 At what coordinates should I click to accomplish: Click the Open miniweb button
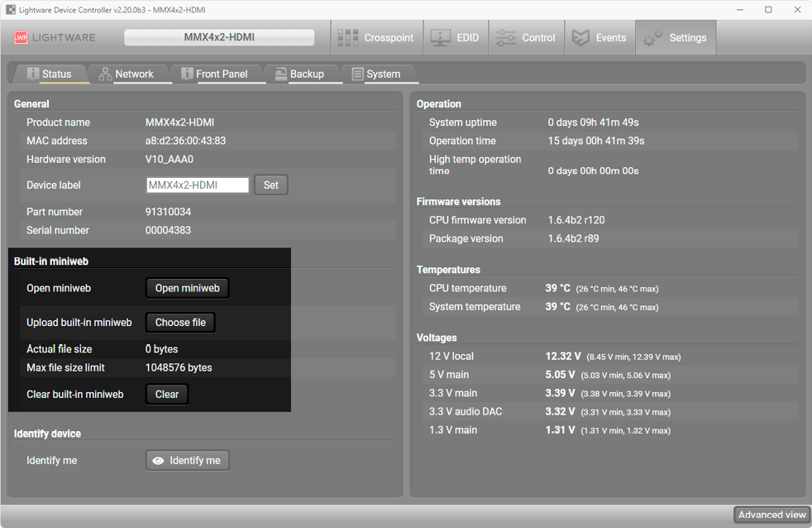188,288
